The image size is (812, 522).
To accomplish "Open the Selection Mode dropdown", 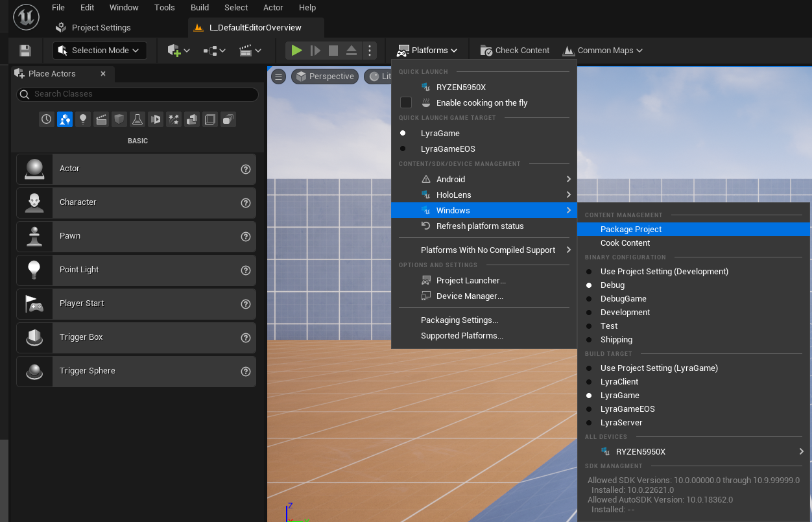I will click(x=100, y=51).
